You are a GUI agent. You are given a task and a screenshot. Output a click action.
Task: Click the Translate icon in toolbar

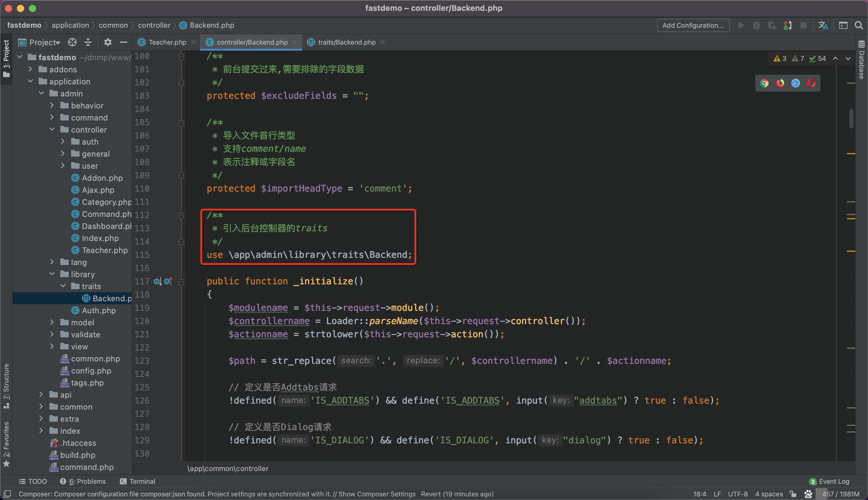(x=823, y=25)
